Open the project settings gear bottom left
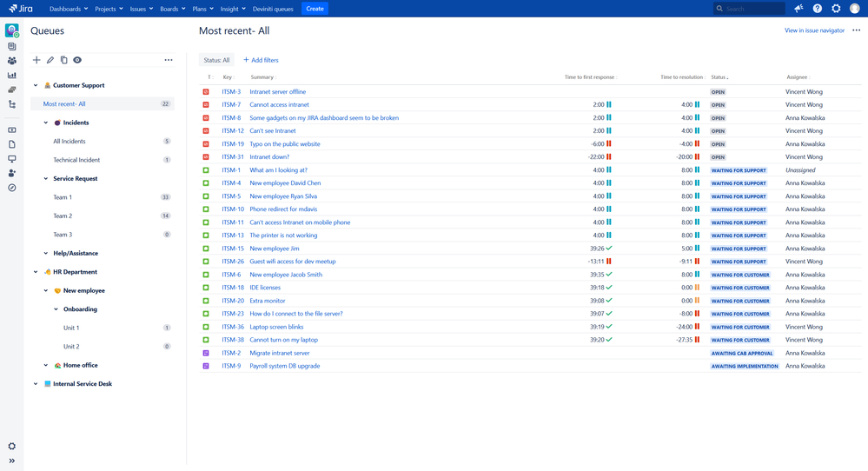 [11, 446]
